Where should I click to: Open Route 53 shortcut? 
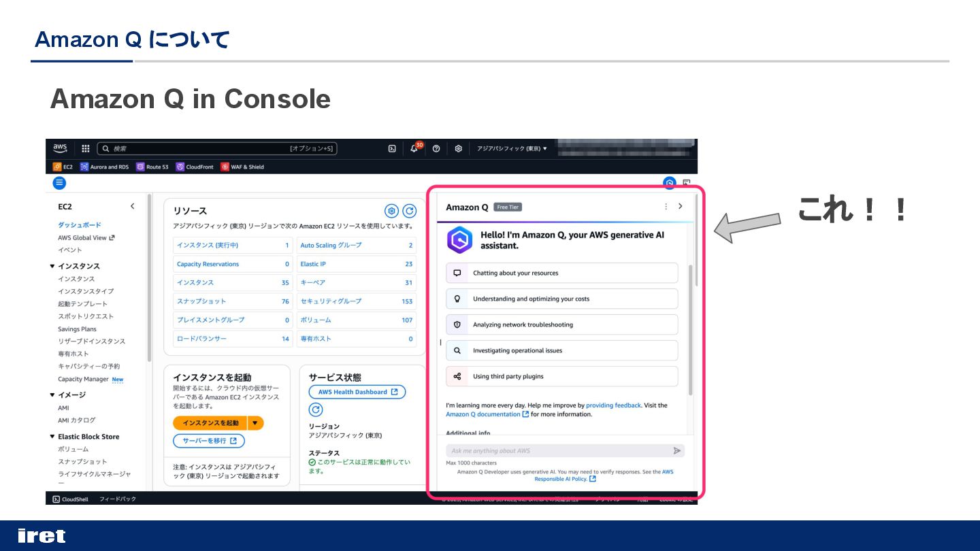pos(152,167)
